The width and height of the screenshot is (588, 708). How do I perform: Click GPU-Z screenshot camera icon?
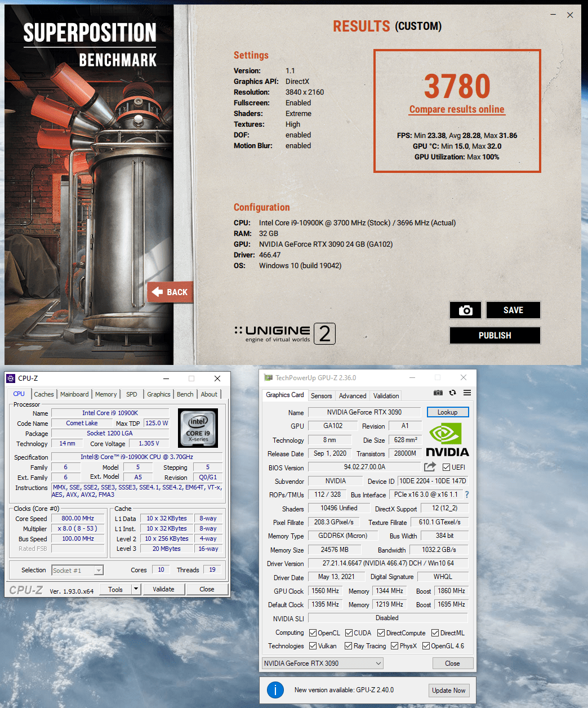pos(438,393)
